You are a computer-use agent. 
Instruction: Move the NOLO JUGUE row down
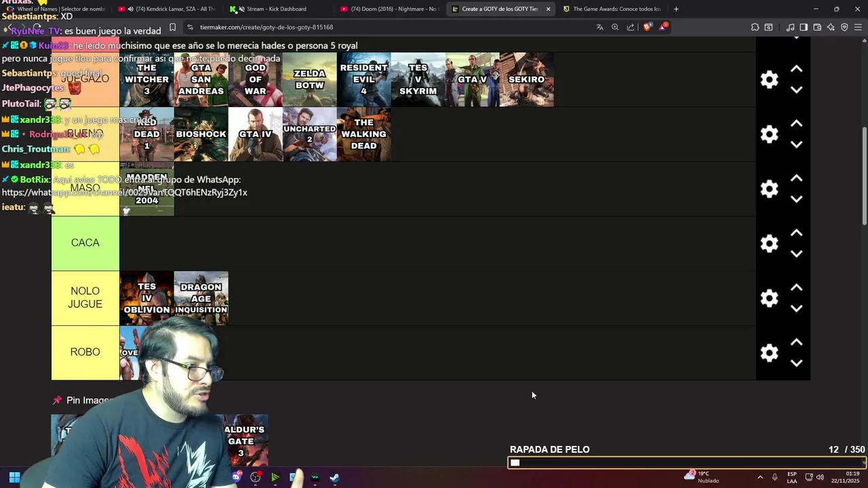click(x=797, y=308)
